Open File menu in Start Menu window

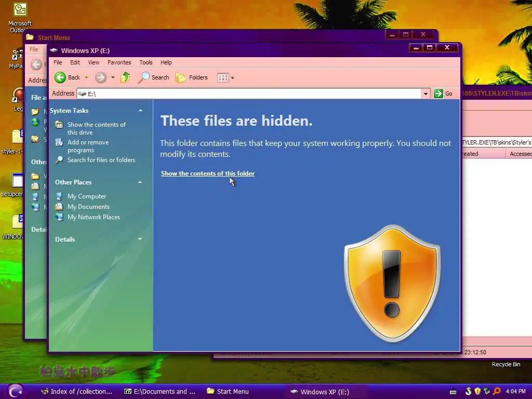point(34,49)
